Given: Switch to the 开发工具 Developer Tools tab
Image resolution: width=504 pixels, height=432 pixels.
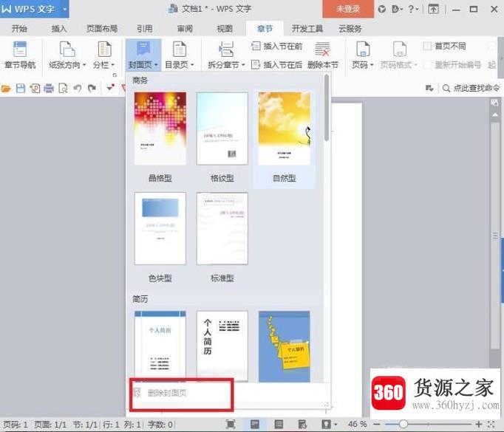Looking at the screenshot, I should point(307,29).
